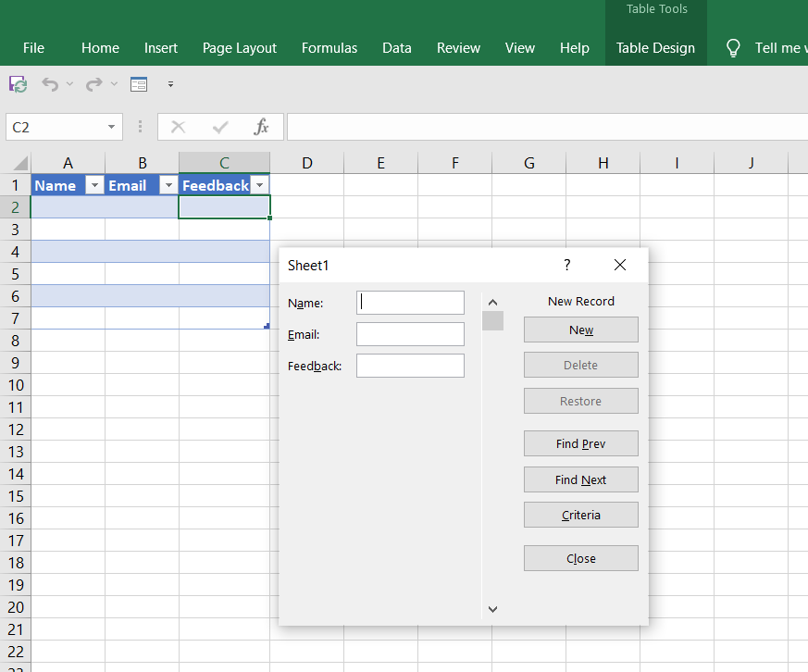Click the help question mark in dialog
The width and height of the screenshot is (808, 672).
tap(567, 265)
